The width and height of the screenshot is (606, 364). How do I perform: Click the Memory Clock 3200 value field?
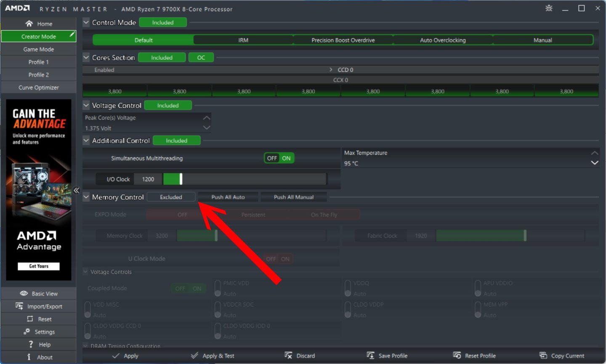pyautogui.click(x=162, y=236)
